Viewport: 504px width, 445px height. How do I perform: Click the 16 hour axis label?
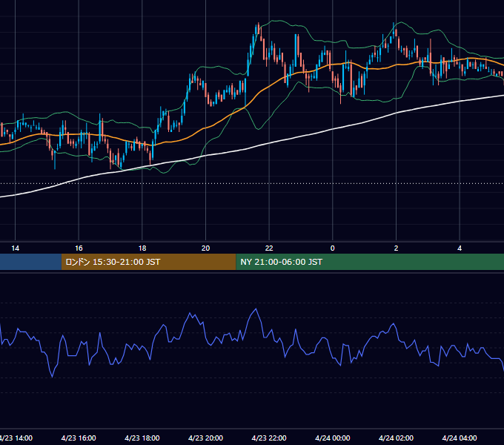coord(79,248)
